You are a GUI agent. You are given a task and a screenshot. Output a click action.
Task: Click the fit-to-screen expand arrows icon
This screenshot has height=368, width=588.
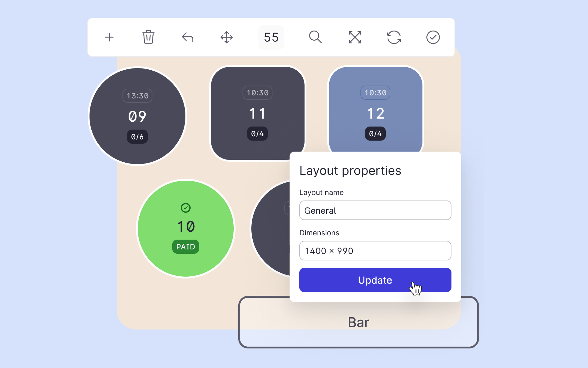[x=355, y=37]
